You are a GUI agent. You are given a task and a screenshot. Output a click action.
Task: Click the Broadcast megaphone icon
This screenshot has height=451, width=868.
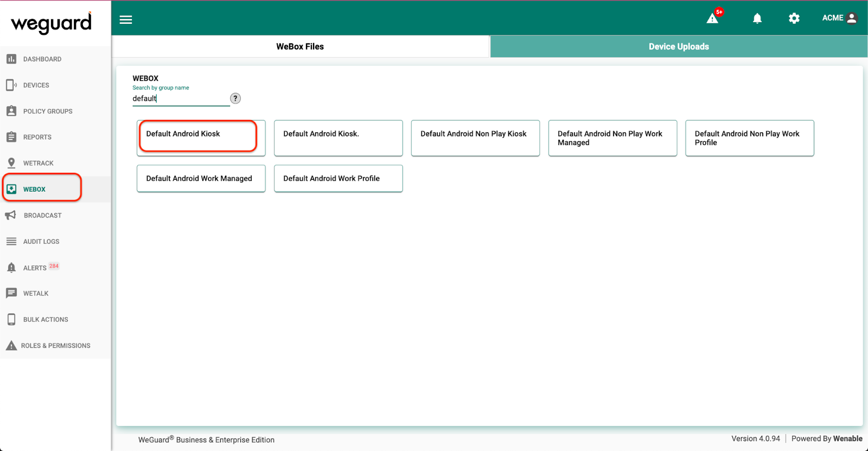[x=11, y=215]
